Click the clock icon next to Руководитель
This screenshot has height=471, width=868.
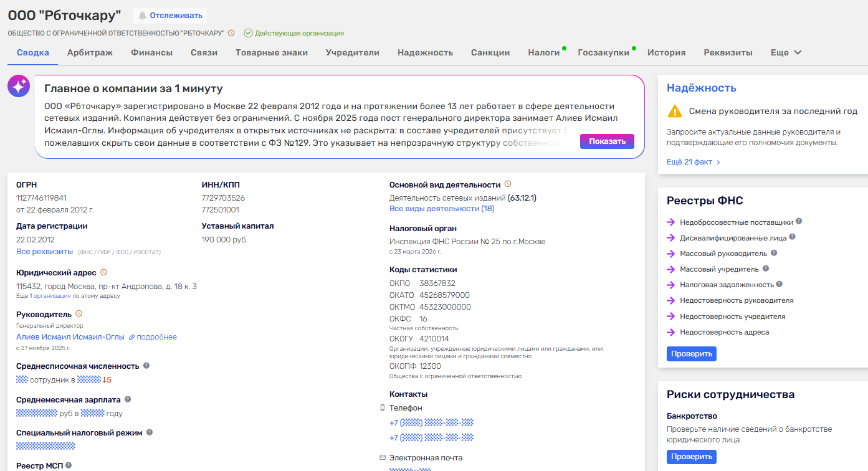[79, 314]
